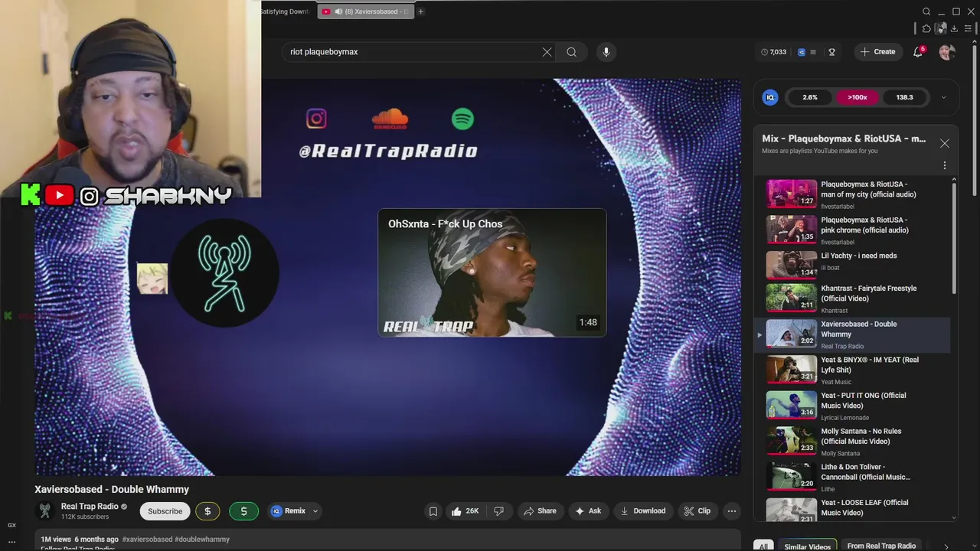
Task: Select the From Real Trap Radio chip
Action: (881, 546)
